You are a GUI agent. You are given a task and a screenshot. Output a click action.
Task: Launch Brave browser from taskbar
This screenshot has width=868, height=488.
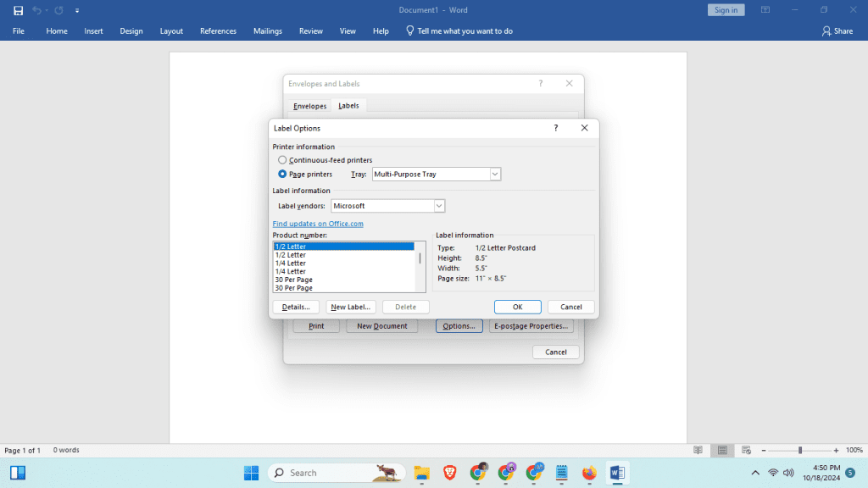449,473
